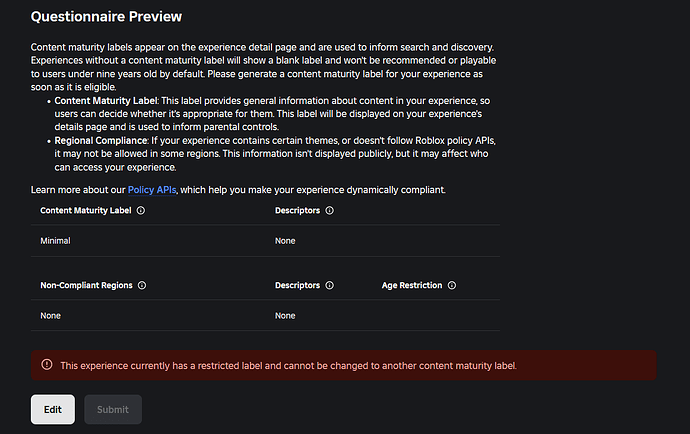This screenshot has height=434, width=690.
Task: Click info icon next to top Descriptors header
Action: 330,211
